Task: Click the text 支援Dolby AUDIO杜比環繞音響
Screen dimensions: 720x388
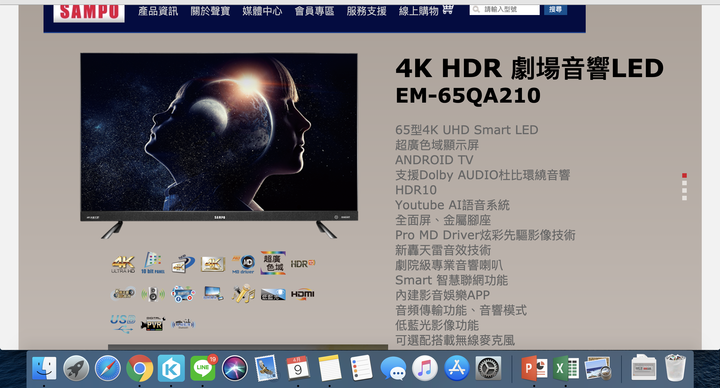Action: [483, 175]
